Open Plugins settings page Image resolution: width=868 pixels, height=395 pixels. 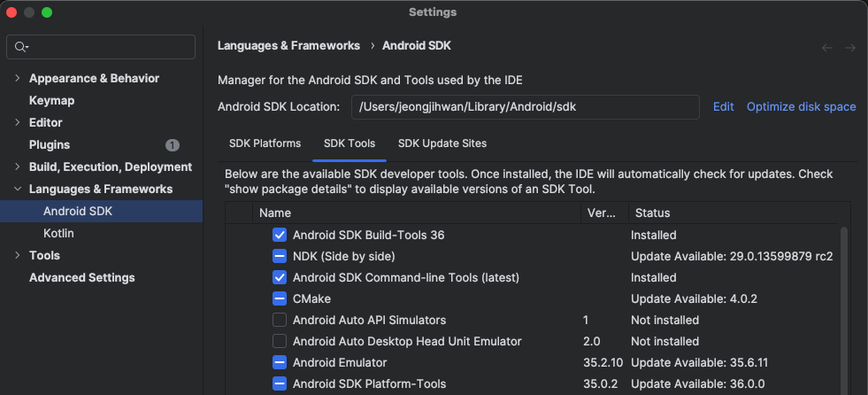pyautogui.click(x=50, y=144)
